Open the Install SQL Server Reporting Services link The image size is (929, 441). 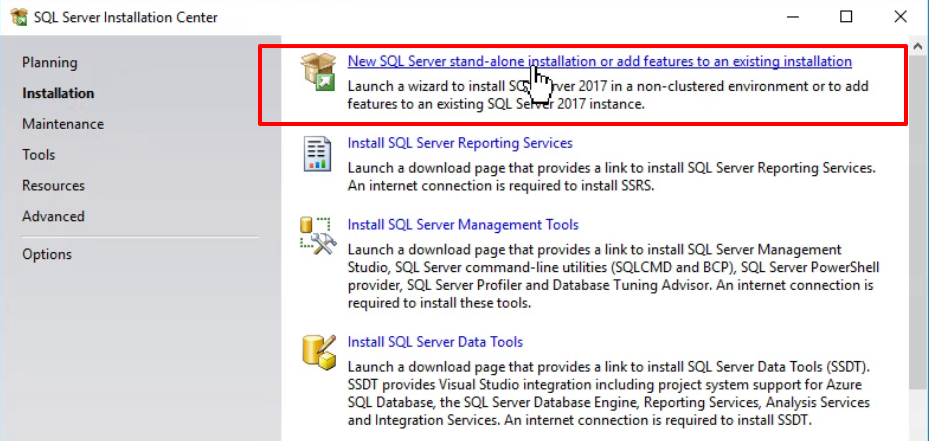point(460,143)
